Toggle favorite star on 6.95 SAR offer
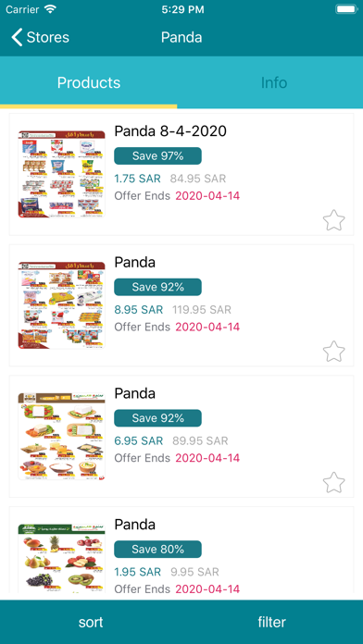 (x=333, y=483)
